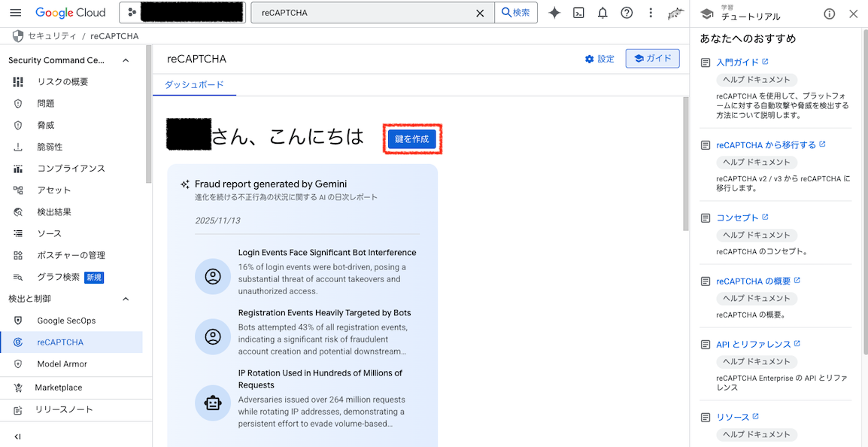Collapse the 検出と制御 section
The width and height of the screenshot is (868, 447).
(126, 298)
